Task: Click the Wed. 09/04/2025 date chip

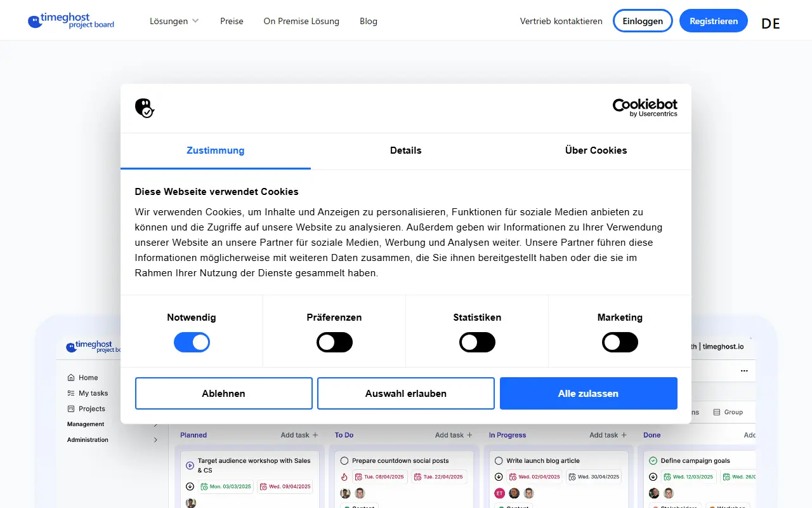Action: coord(285,486)
